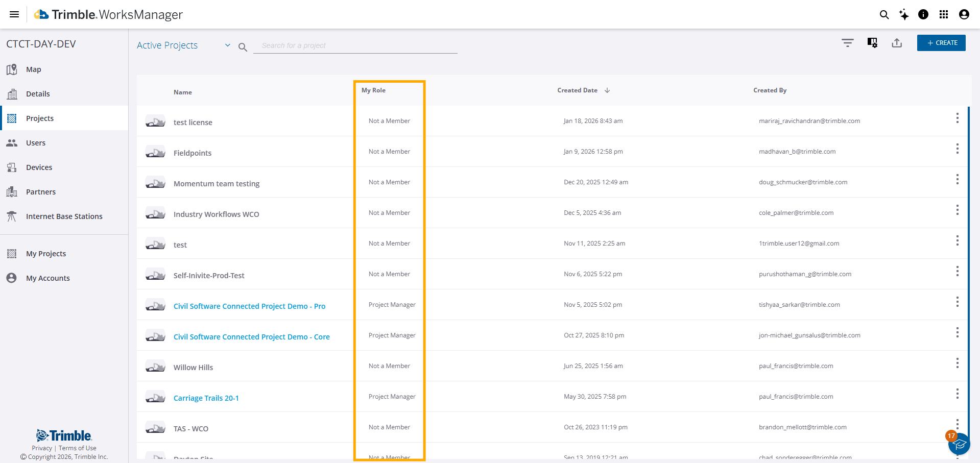The image size is (980, 463).
Task: Open options menu for Momentum team testing
Action: 958,179
